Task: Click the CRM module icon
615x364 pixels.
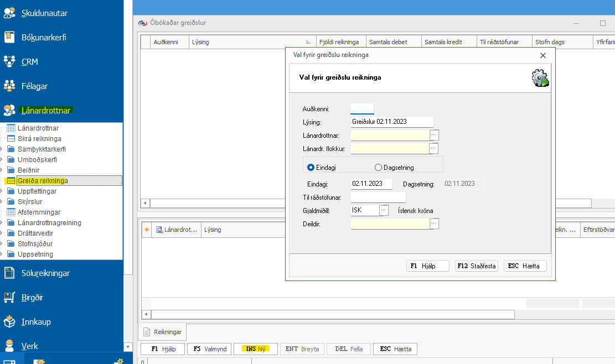Action: pyautogui.click(x=9, y=62)
